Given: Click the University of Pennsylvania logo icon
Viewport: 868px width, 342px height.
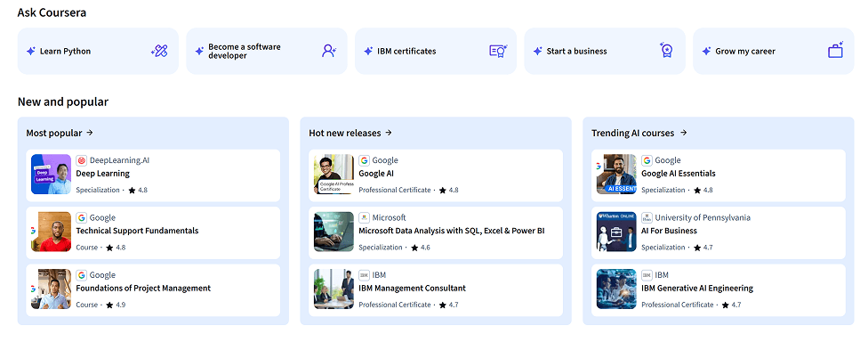Looking at the screenshot, I should (x=647, y=218).
